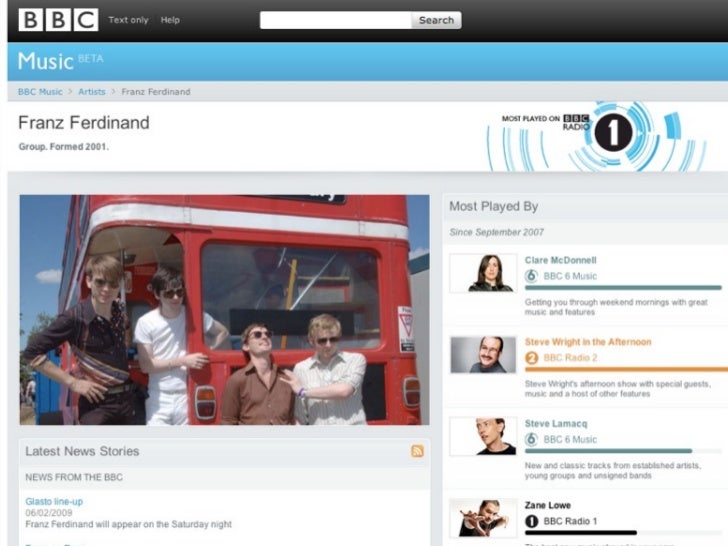Click the 'Since September 2007' text
Viewport: 728px width, 546px height.
(496, 232)
